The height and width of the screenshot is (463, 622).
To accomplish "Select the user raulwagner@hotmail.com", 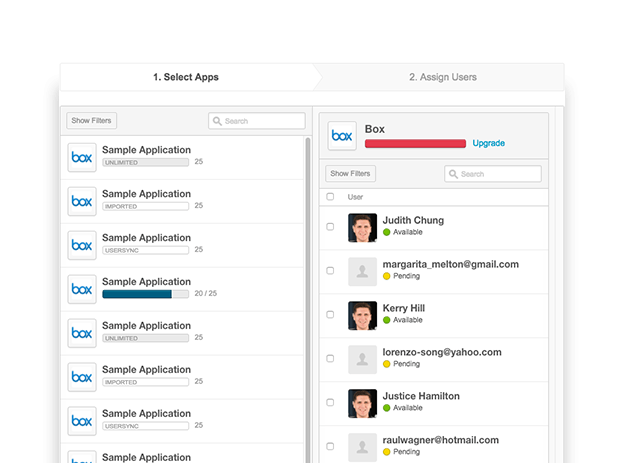I will (x=441, y=440).
